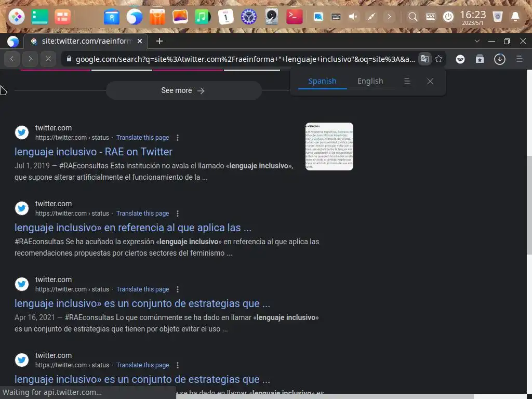Translate the fourth result page
Image resolution: width=532 pixels, height=399 pixels.
[142, 365]
